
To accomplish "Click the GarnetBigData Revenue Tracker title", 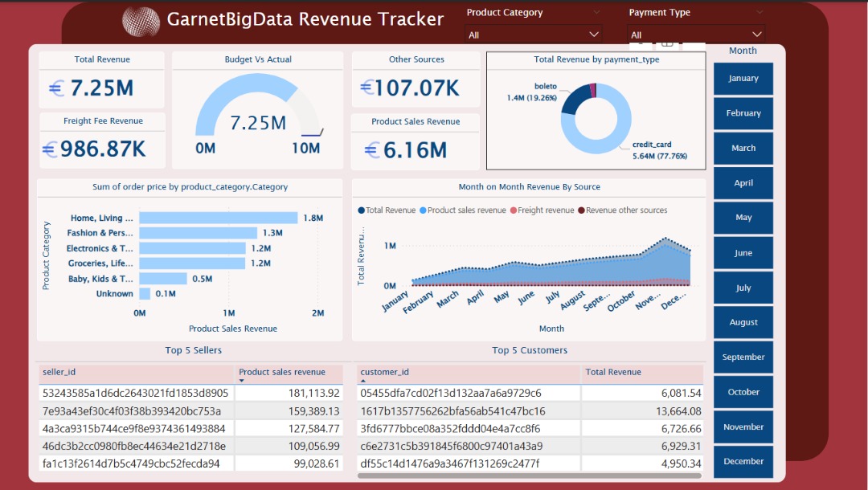I will point(305,19).
